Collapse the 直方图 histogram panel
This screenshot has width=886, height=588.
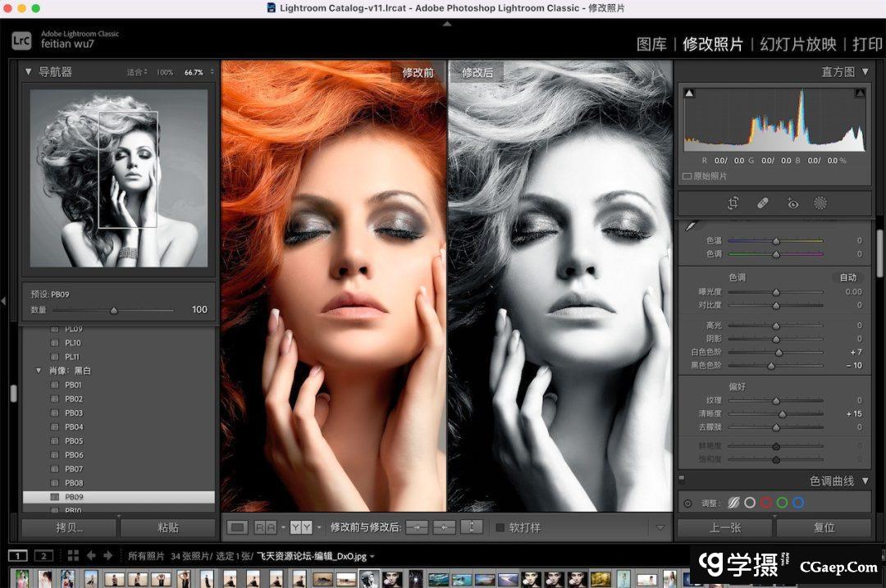865,72
